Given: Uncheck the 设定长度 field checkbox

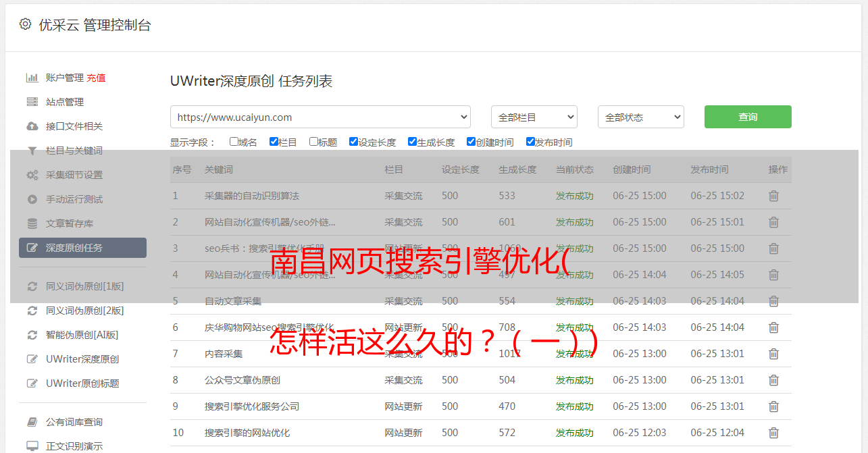Looking at the screenshot, I should 353,142.
